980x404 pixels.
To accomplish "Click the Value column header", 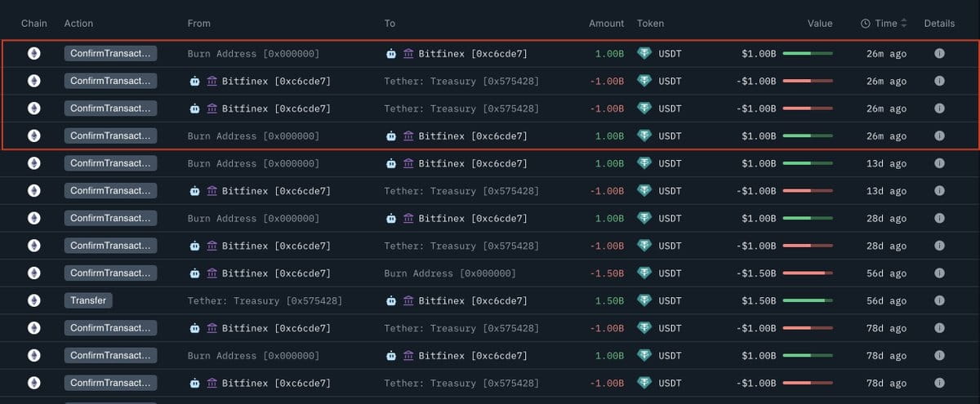I will pos(820,24).
